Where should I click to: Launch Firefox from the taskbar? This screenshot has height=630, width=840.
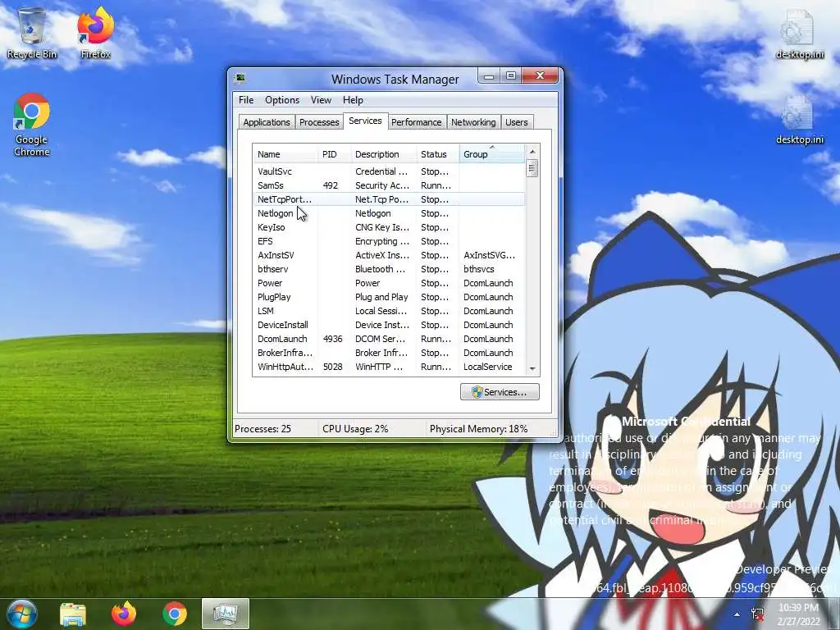tap(124, 614)
